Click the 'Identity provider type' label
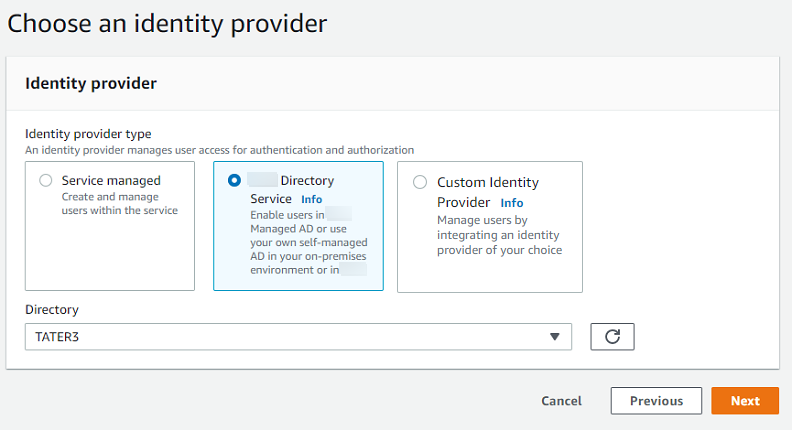This screenshot has width=792, height=430. coord(88,134)
